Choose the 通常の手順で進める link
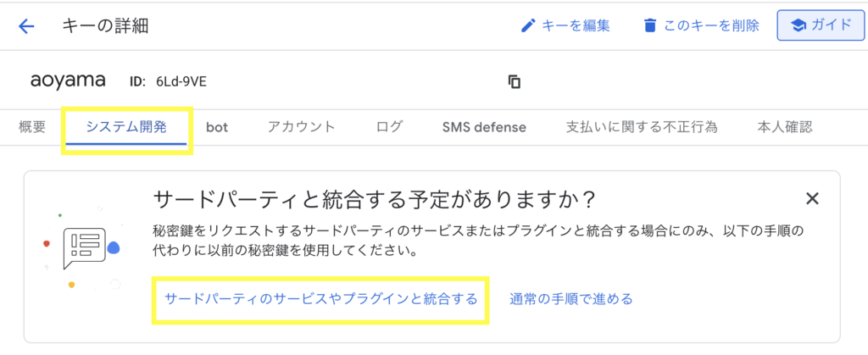868x355 pixels. [x=570, y=298]
